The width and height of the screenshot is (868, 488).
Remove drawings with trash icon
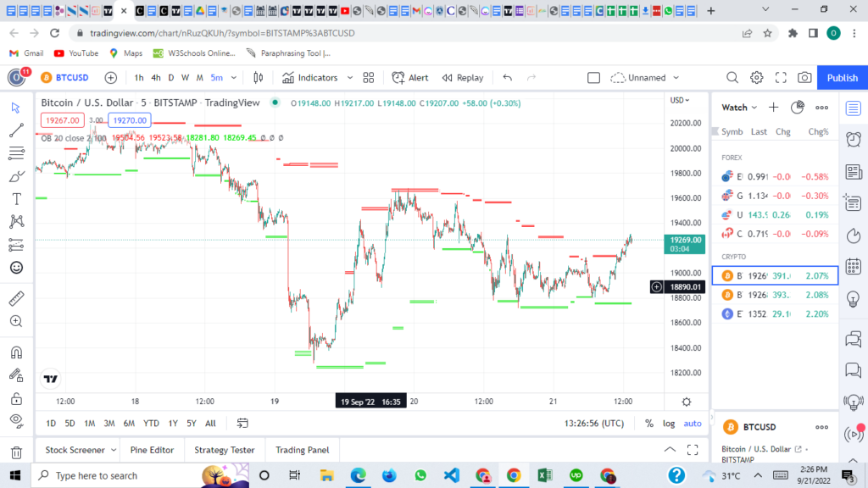click(x=16, y=452)
